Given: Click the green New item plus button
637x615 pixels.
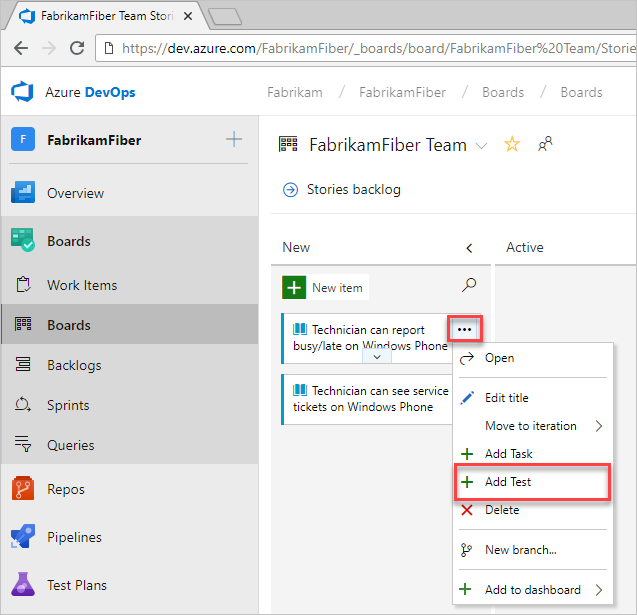Looking at the screenshot, I should (294, 287).
